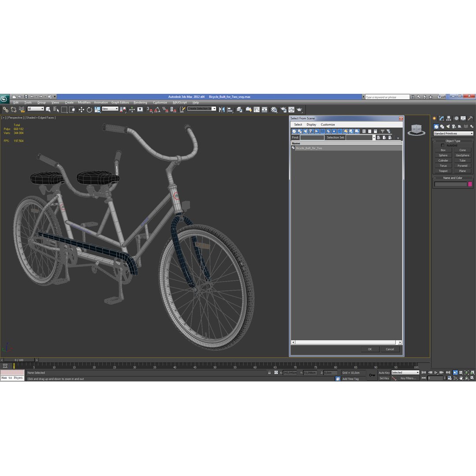This screenshot has height=476, width=476.
Task: Click the ViewCube in the viewport
Action: coord(416,130)
